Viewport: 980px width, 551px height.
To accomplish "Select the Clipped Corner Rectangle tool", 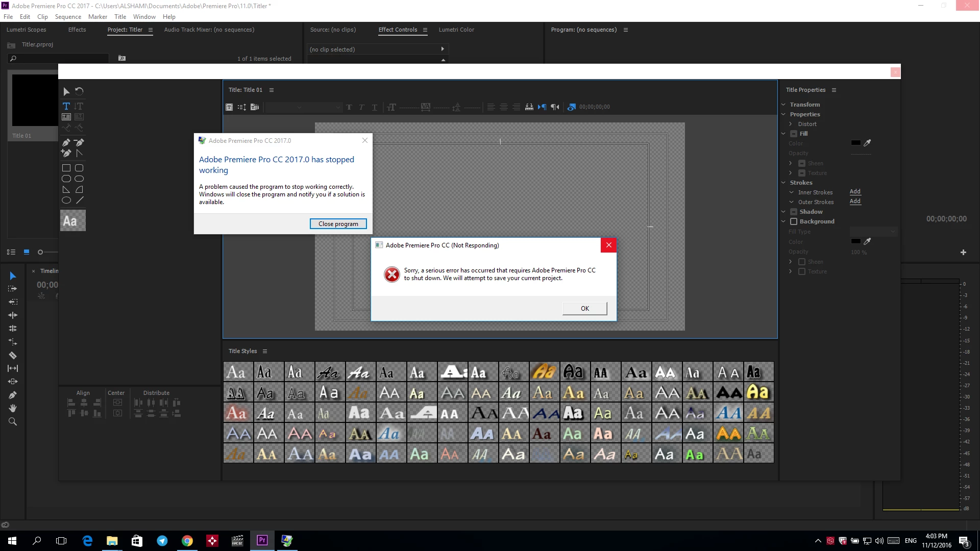I will pos(66,179).
